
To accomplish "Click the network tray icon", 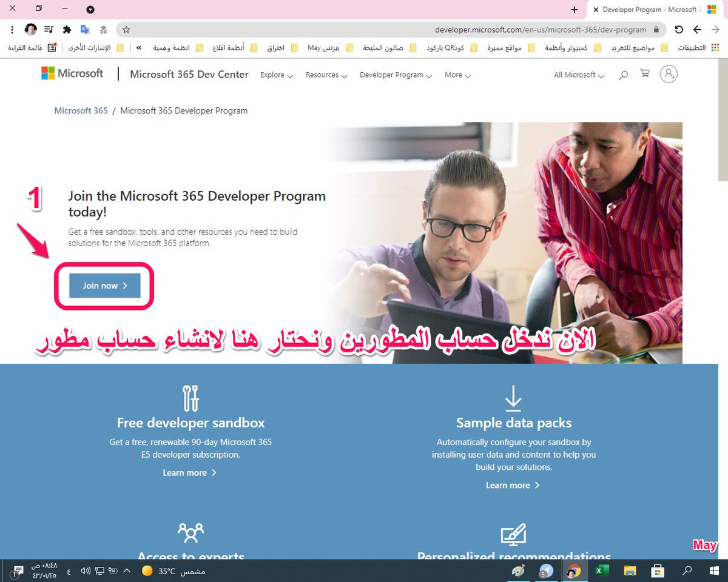I will pyautogui.click(x=99, y=570).
